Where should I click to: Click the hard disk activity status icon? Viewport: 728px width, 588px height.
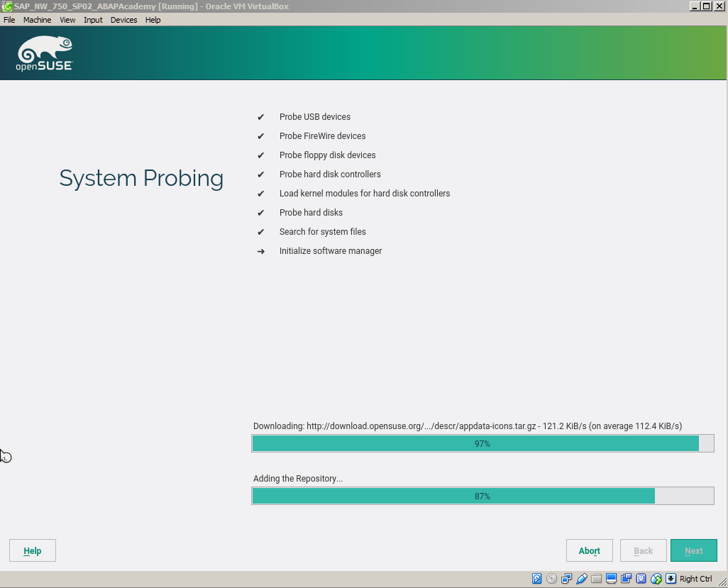pyautogui.click(x=536, y=578)
